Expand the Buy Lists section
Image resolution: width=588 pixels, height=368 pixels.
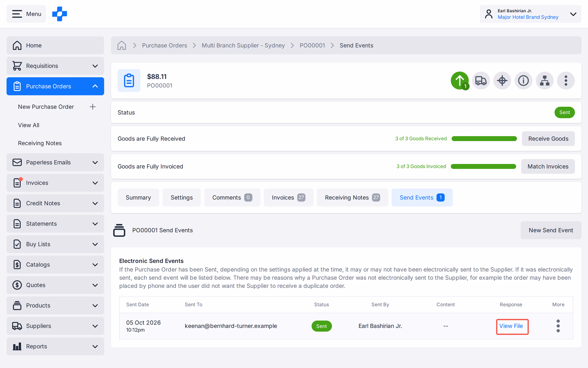coord(55,244)
